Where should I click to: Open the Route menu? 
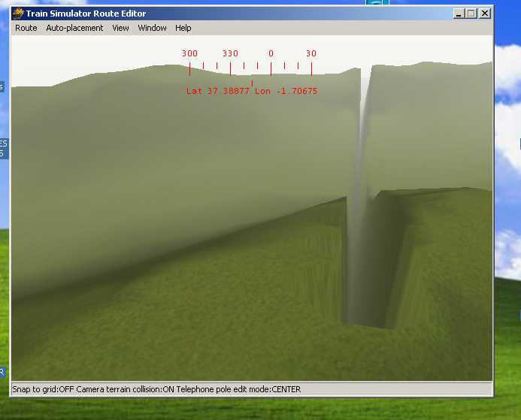pyautogui.click(x=26, y=28)
